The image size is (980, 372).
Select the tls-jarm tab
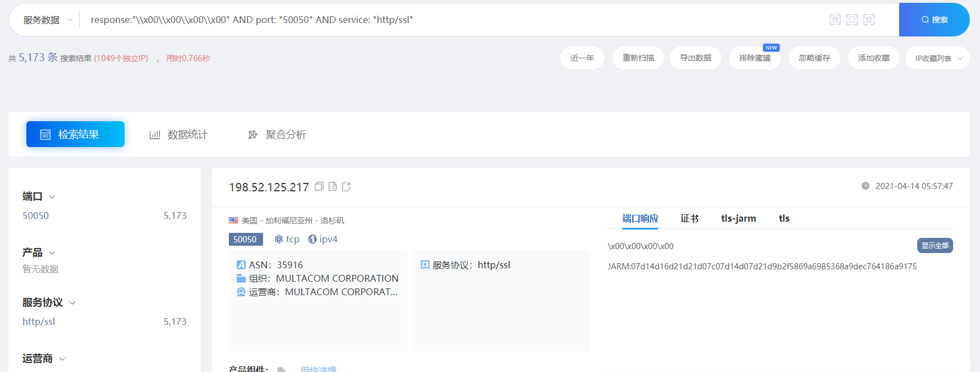738,218
